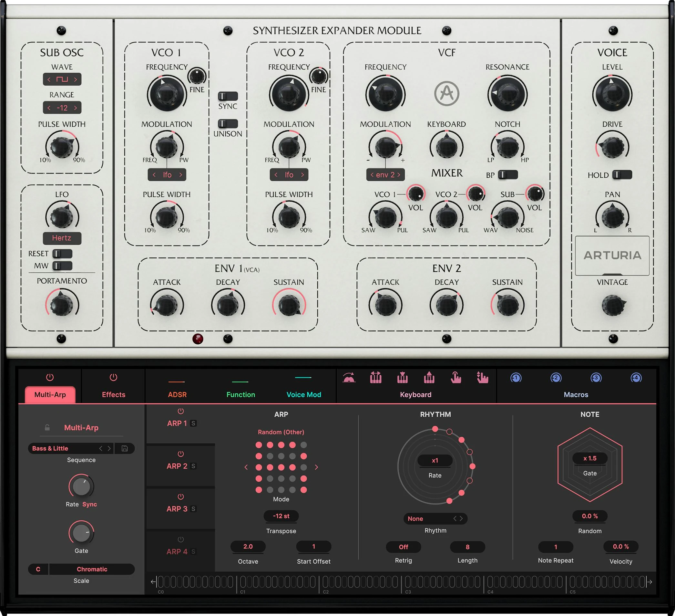Click next arrow on Rhythm None selector
Image resolution: width=675 pixels, height=616 pixels.
pos(461,518)
